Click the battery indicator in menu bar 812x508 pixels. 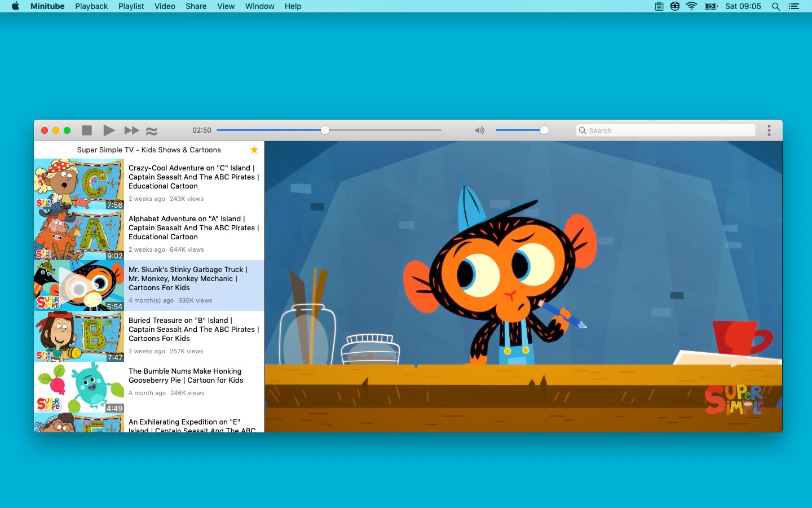click(x=710, y=6)
